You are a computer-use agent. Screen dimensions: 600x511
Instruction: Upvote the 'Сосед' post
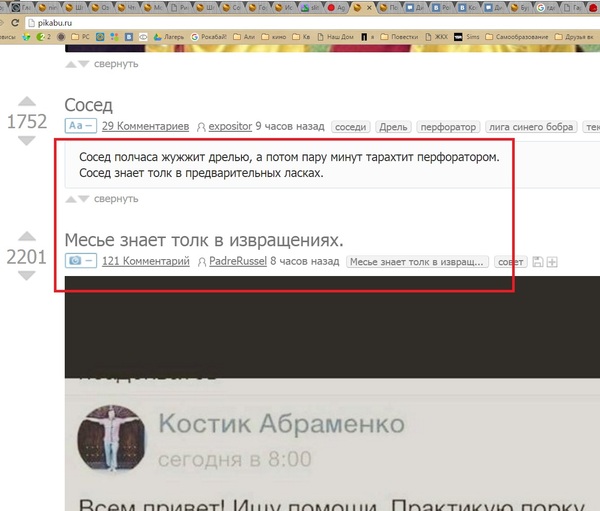[27, 101]
